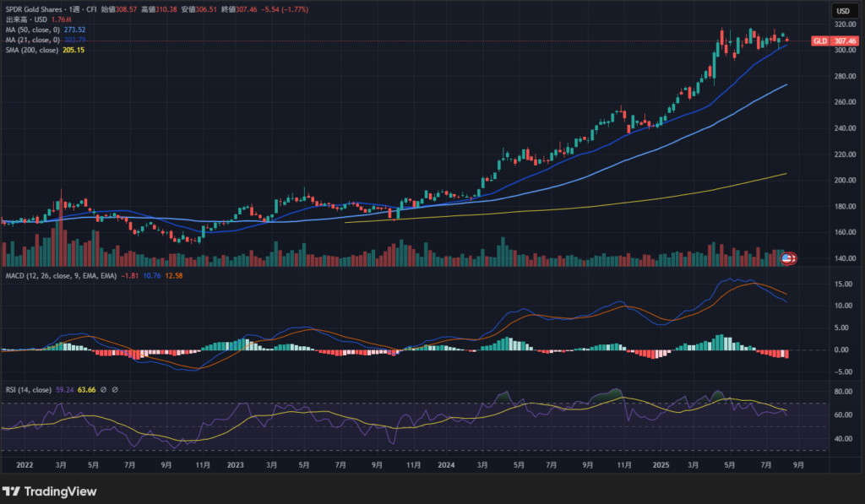This screenshot has width=865, height=504.
Task: Click 280.00 on the price scale
Action: pos(845,77)
